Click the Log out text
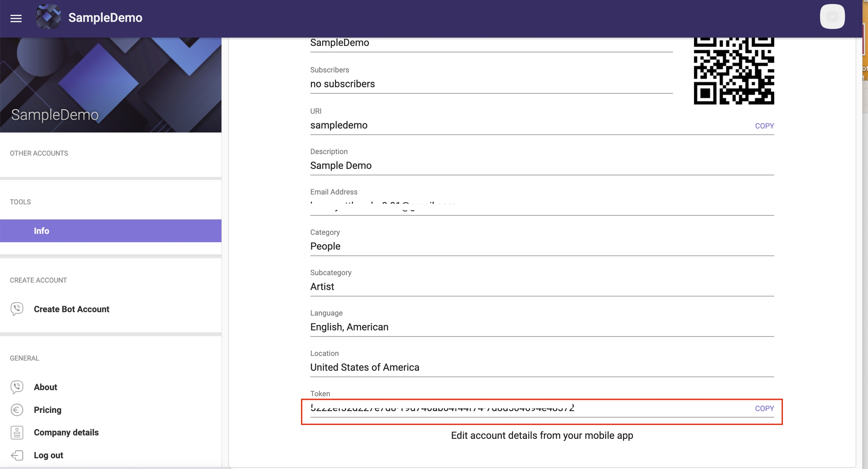868x469 pixels. tap(49, 455)
